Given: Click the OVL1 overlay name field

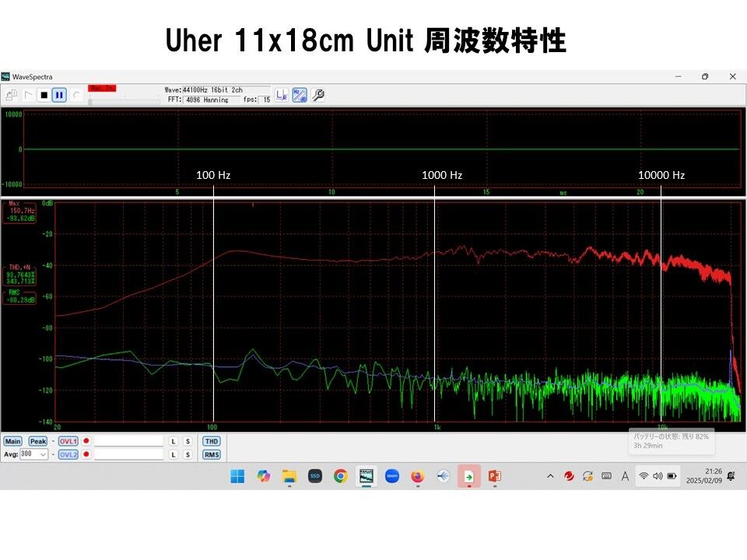Looking at the screenshot, I should (128, 442).
